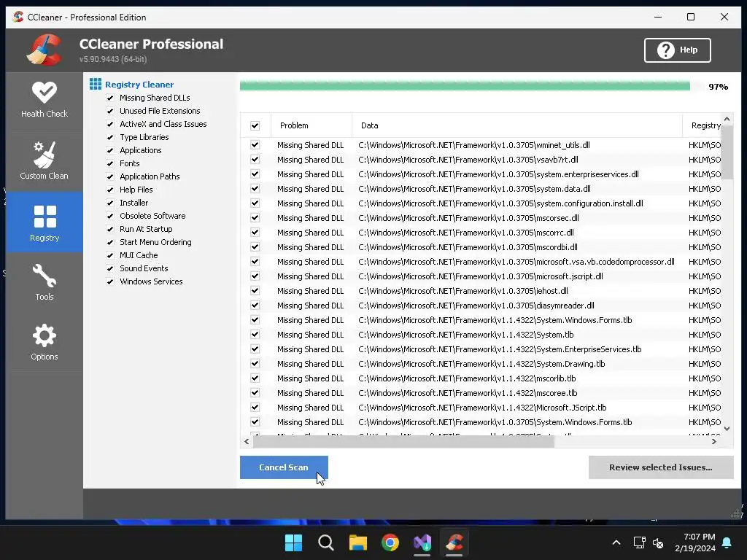Toggle Applications checkbox
Image resolution: width=747 pixels, height=560 pixels.
(110, 150)
